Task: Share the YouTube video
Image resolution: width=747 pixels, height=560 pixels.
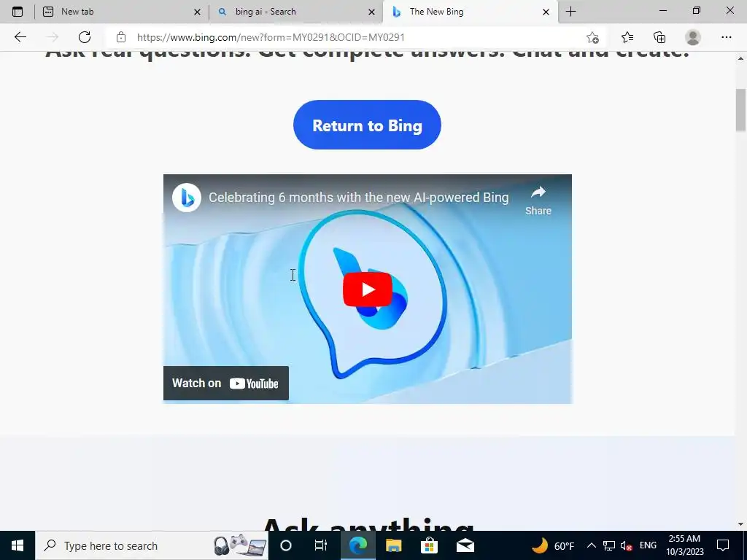Action: point(538,201)
